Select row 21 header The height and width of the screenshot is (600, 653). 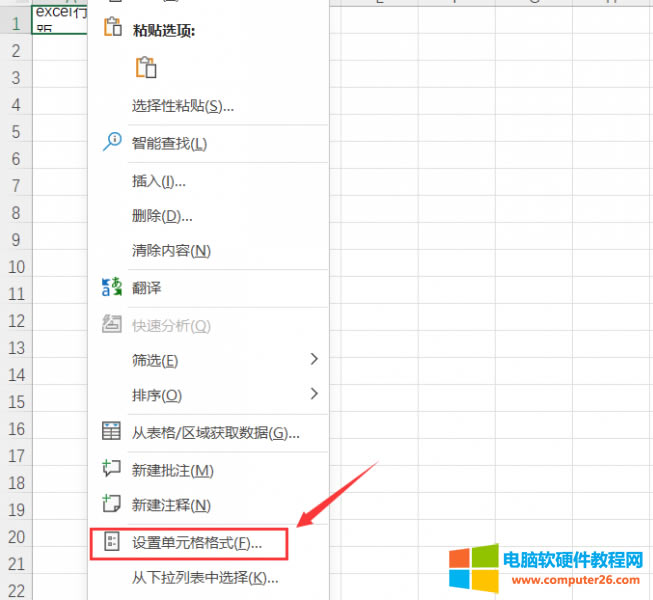[x=16, y=560]
